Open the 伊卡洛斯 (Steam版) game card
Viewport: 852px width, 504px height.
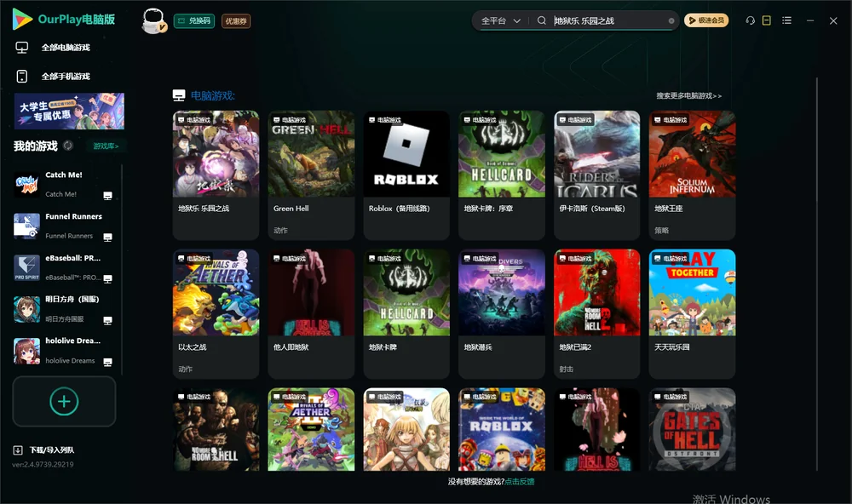pyautogui.click(x=597, y=175)
